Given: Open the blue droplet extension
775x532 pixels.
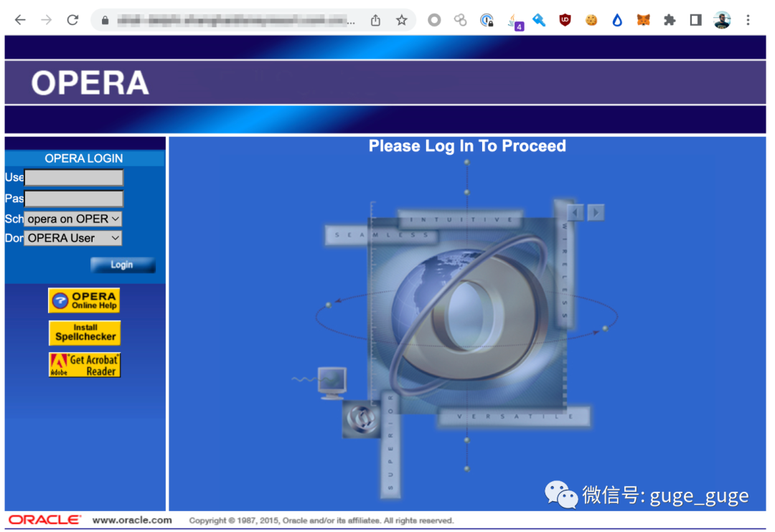Looking at the screenshot, I should point(617,20).
